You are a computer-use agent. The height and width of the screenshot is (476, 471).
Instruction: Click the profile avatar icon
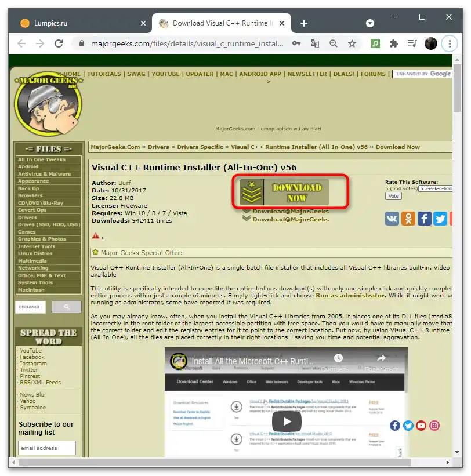click(430, 43)
